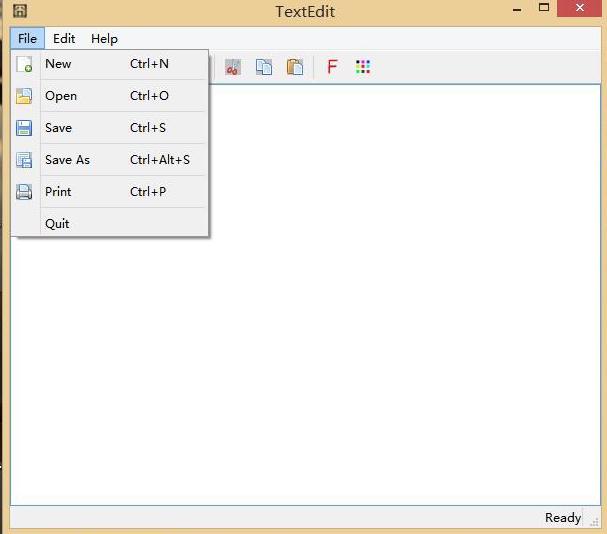Image resolution: width=607 pixels, height=534 pixels.
Task: Maximize the TextEdit window
Action: tap(544, 8)
